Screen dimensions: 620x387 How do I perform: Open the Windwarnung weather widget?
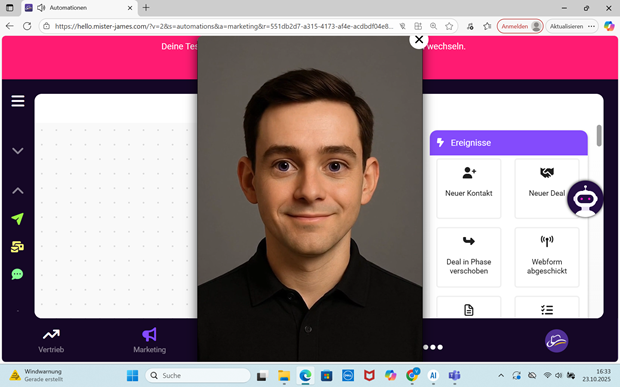click(36, 375)
